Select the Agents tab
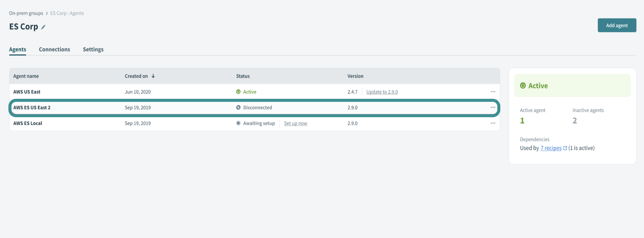 [17, 49]
